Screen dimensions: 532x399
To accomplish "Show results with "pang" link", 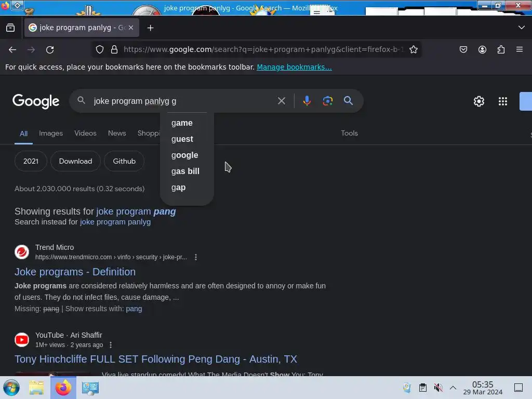I will 134,309.
